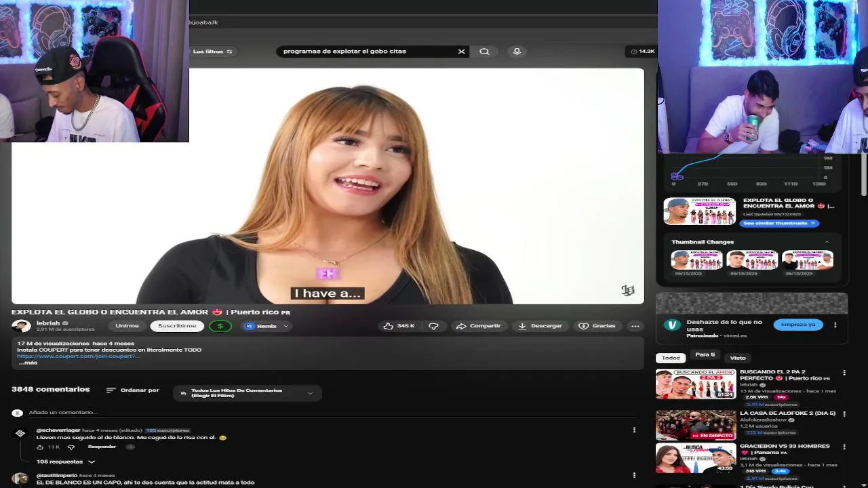Open Ordenar por sort menu

point(133,390)
